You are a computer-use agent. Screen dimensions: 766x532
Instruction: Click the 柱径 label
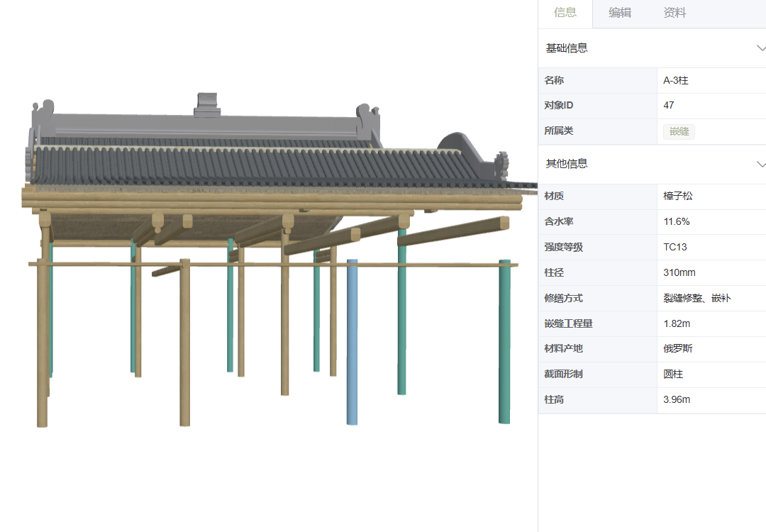[554, 272]
